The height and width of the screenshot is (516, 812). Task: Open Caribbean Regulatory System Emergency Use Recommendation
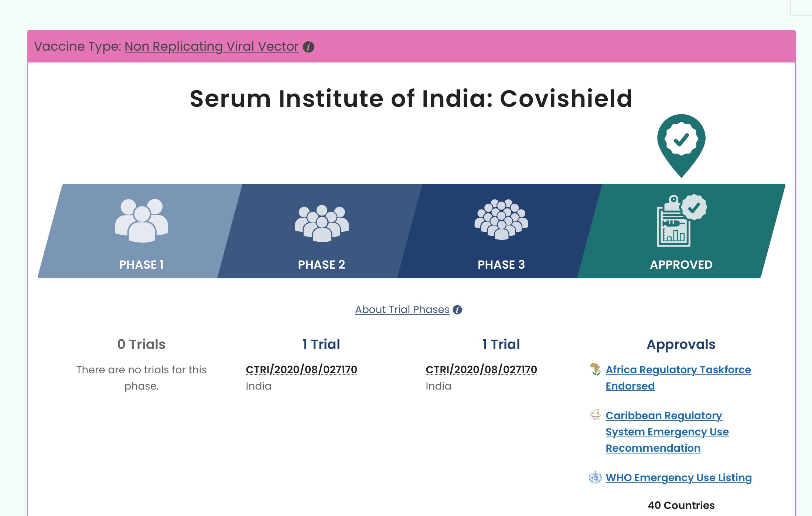(x=667, y=432)
